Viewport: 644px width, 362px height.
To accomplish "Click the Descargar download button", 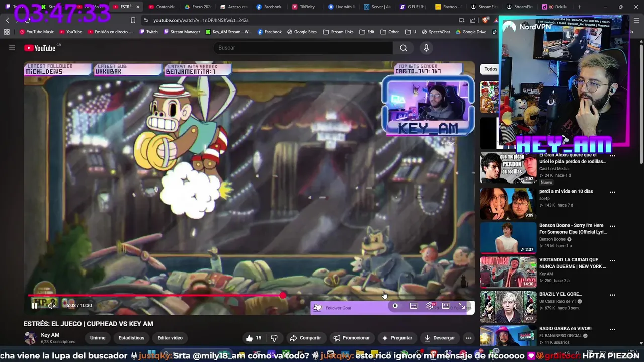I will tap(439, 338).
